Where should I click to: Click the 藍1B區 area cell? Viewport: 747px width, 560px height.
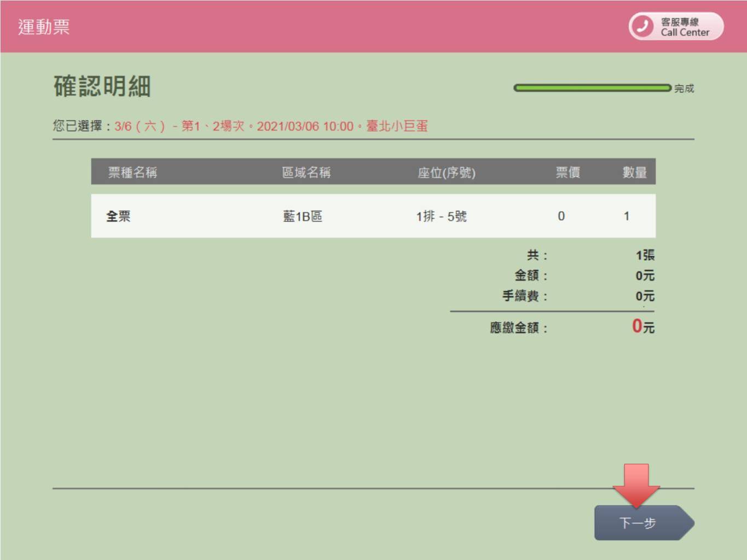(302, 216)
